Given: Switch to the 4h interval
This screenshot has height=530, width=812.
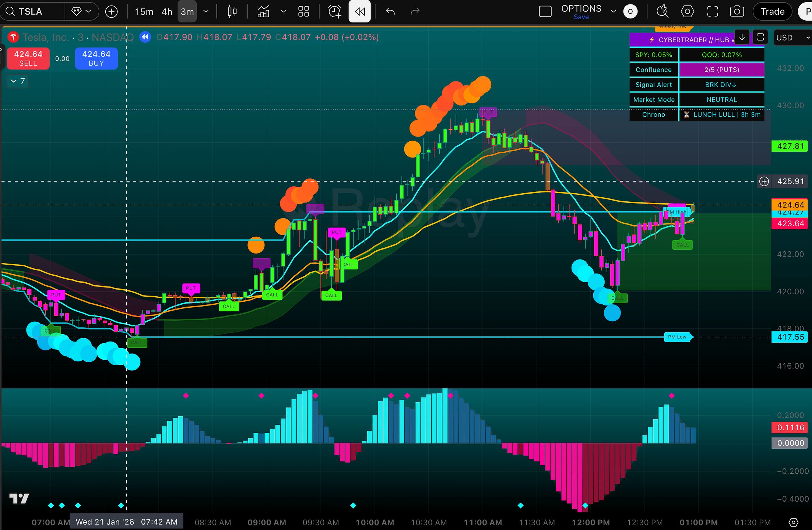Looking at the screenshot, I should pyautogui.click(x=167, y=12).
